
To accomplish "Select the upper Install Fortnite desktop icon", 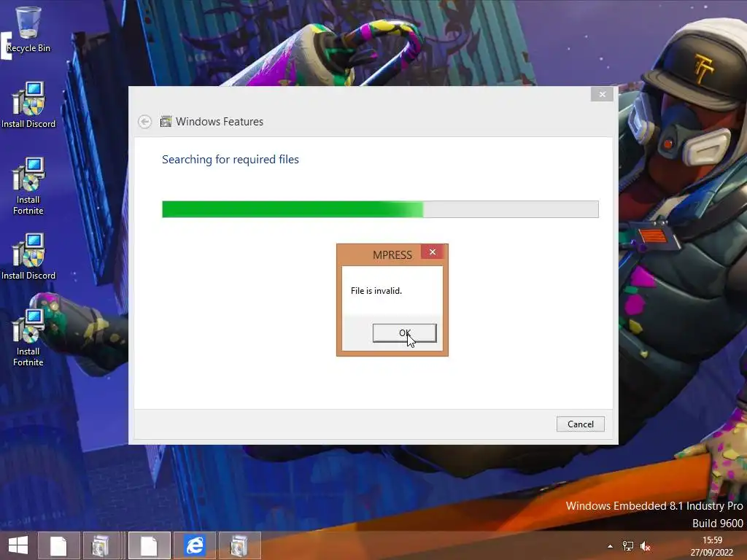I will (28, 186).
